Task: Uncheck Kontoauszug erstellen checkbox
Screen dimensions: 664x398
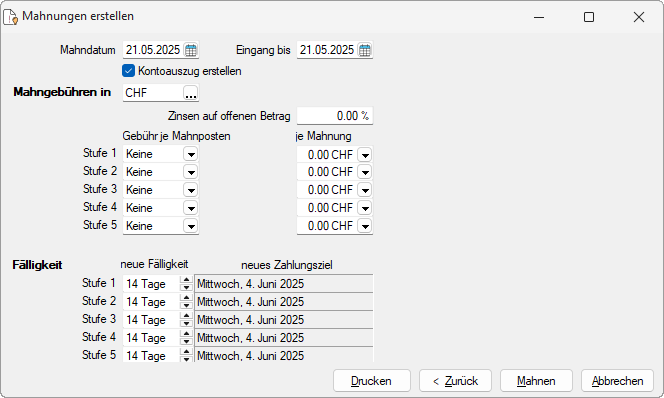Action: pos(128,71)
